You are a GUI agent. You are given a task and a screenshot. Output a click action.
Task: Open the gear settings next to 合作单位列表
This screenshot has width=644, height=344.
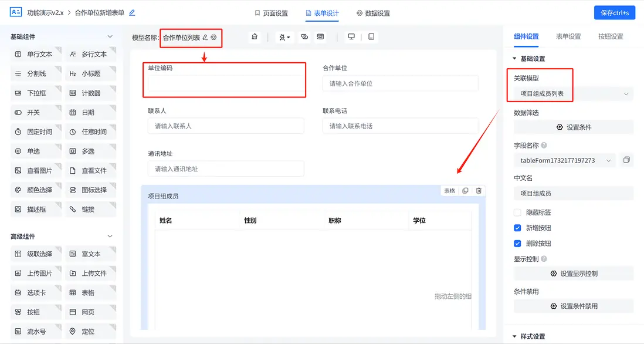click(x=213, y=38)
